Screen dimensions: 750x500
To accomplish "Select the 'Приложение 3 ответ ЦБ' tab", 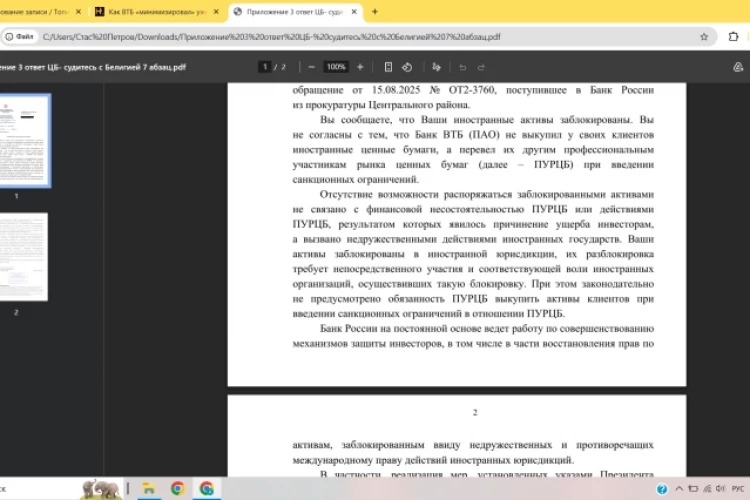I will [295, 11].
